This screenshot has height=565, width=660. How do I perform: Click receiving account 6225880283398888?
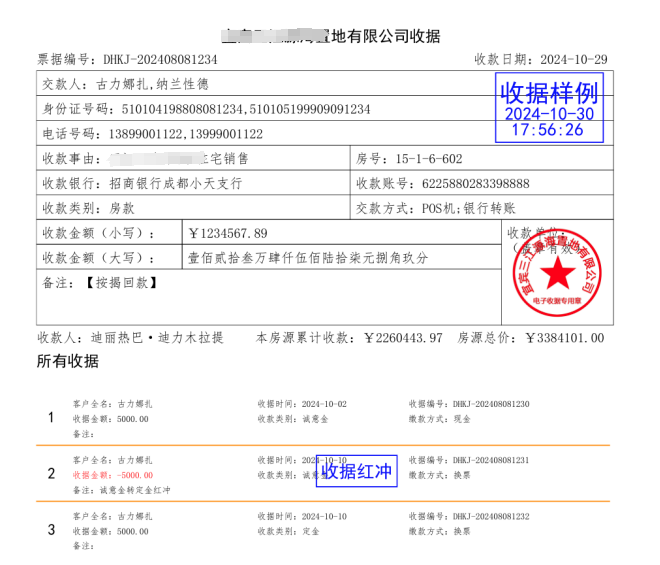(476, 184)
